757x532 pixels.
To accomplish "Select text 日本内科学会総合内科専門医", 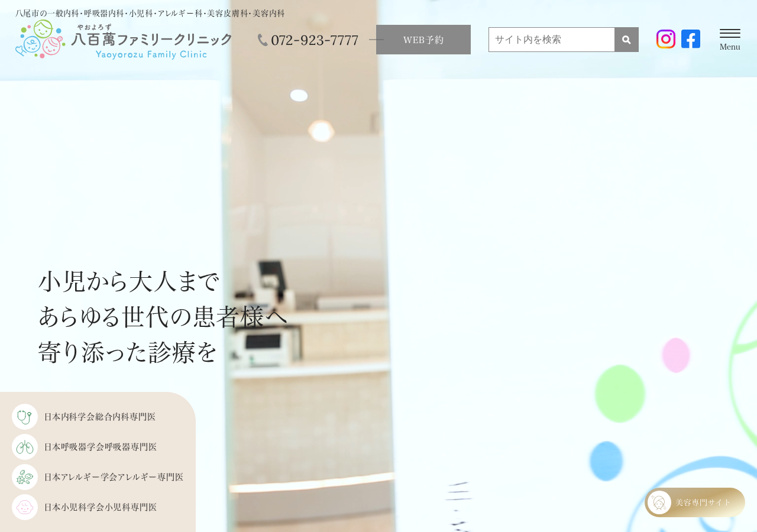I will coord(100,417).
